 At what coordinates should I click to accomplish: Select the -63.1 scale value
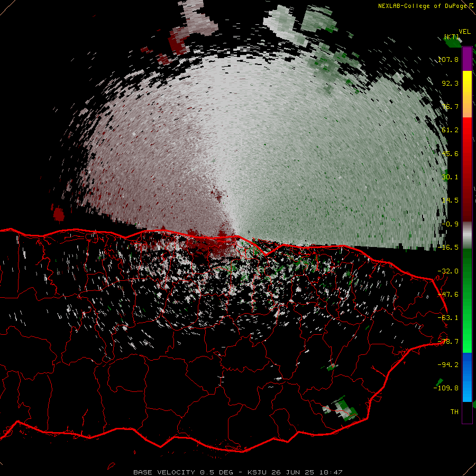[x=448, y=318]
